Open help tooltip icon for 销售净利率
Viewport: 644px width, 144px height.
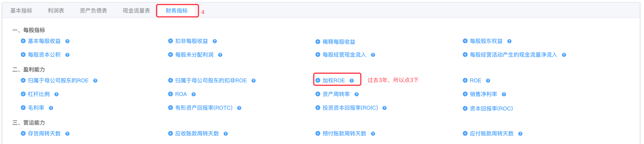[504, 94]
